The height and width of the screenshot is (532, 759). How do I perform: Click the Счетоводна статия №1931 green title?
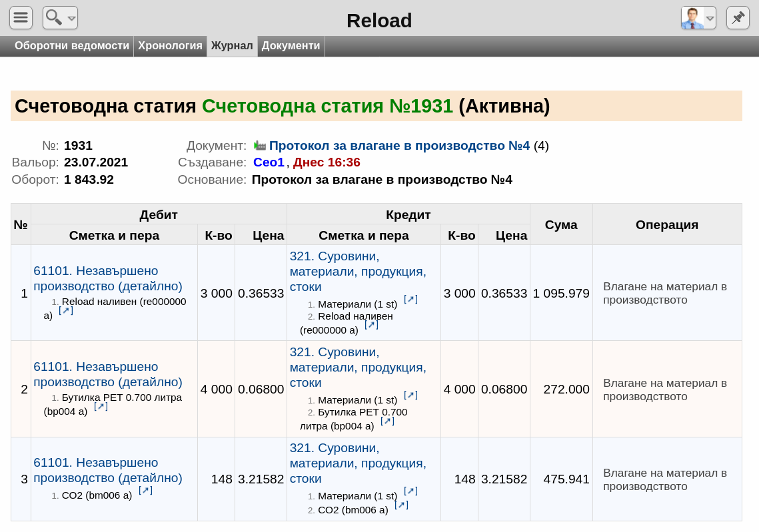327,106
